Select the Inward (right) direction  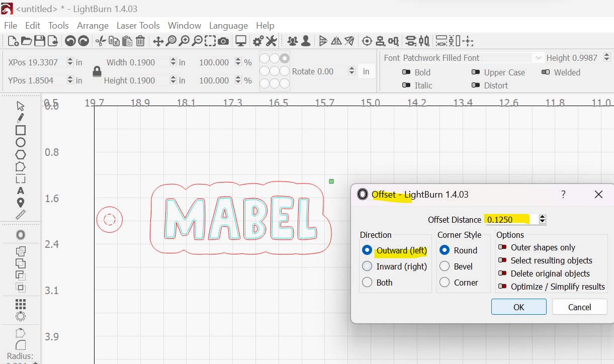(x=368, y=266)
